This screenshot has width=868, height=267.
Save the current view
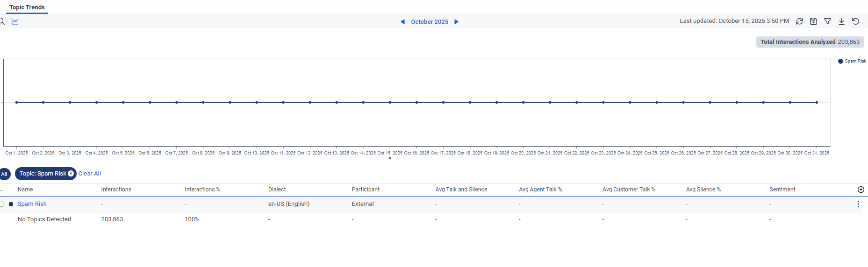813,21
